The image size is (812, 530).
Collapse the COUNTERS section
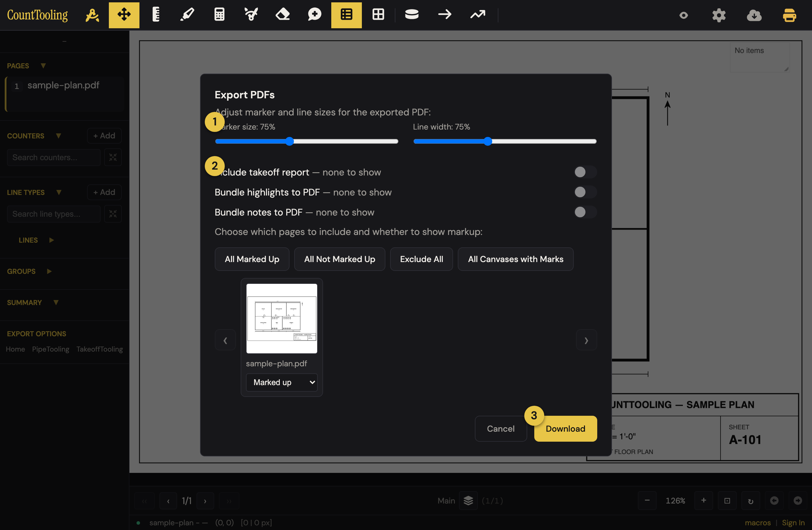pos(58,136)
